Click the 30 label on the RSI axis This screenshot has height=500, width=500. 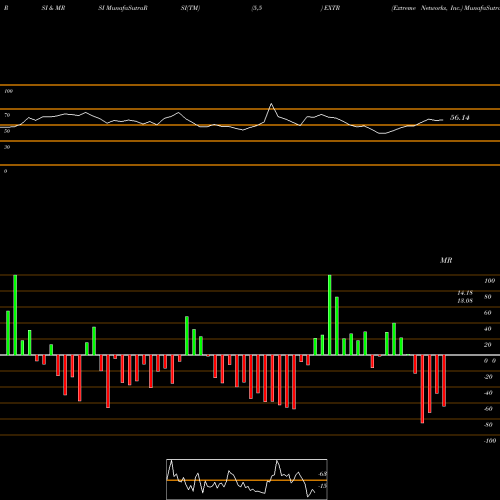[7, 147]
